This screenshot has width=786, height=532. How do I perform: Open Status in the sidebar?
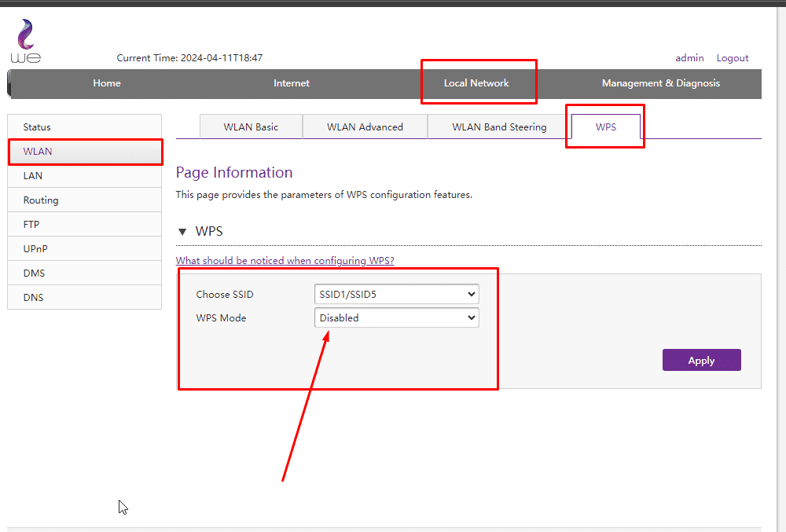37,127
